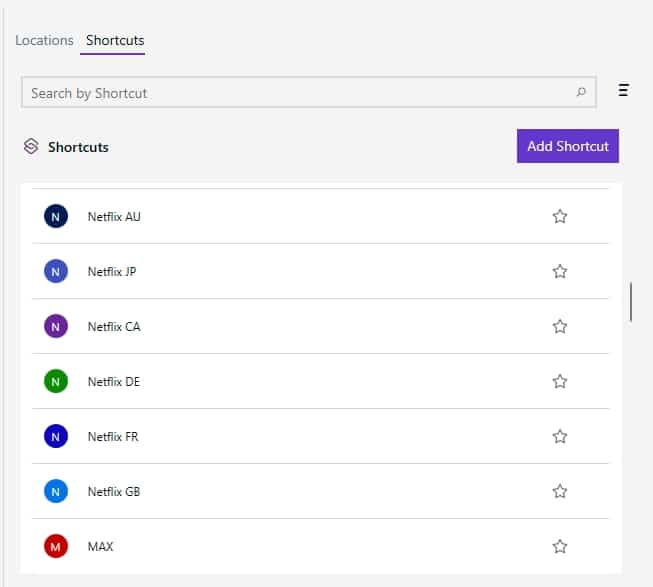The image size is (653, 587).
Task: Click the red MAX avatar icon
Action: pyautogui.click(x=56, y=546)
